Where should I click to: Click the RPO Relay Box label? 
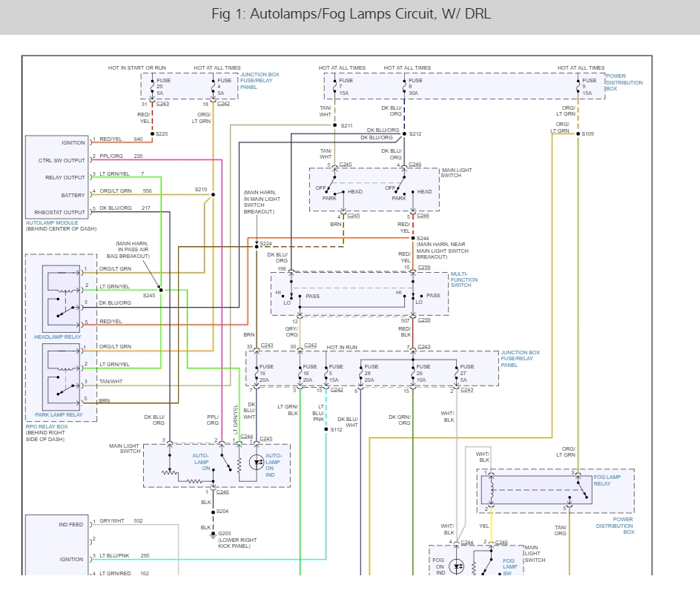tap(47, 427)
